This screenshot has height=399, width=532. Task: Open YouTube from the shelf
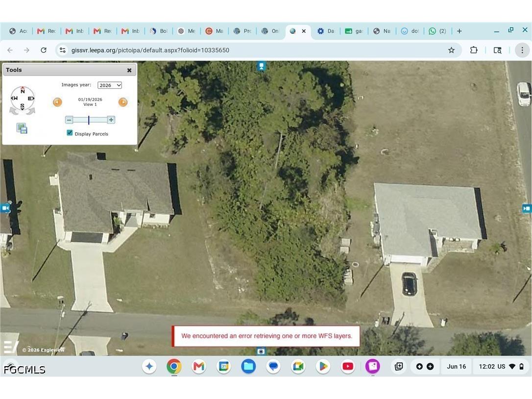tap(348, 366)
